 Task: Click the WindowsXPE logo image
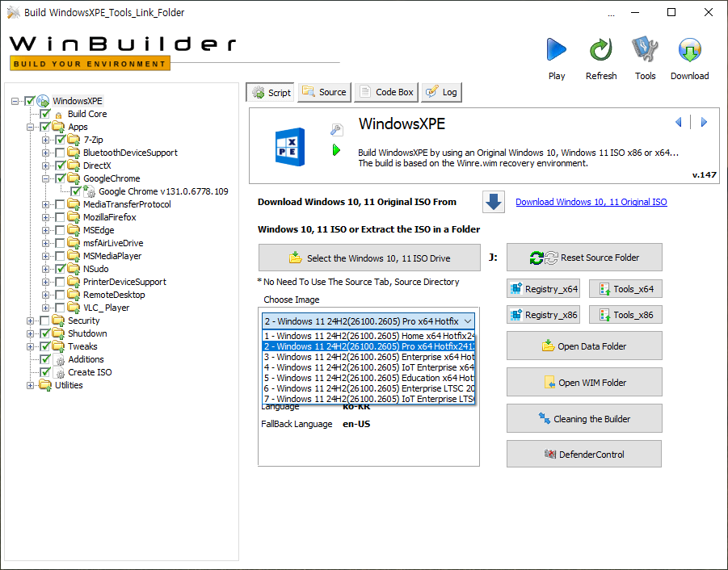pos(290,147)
